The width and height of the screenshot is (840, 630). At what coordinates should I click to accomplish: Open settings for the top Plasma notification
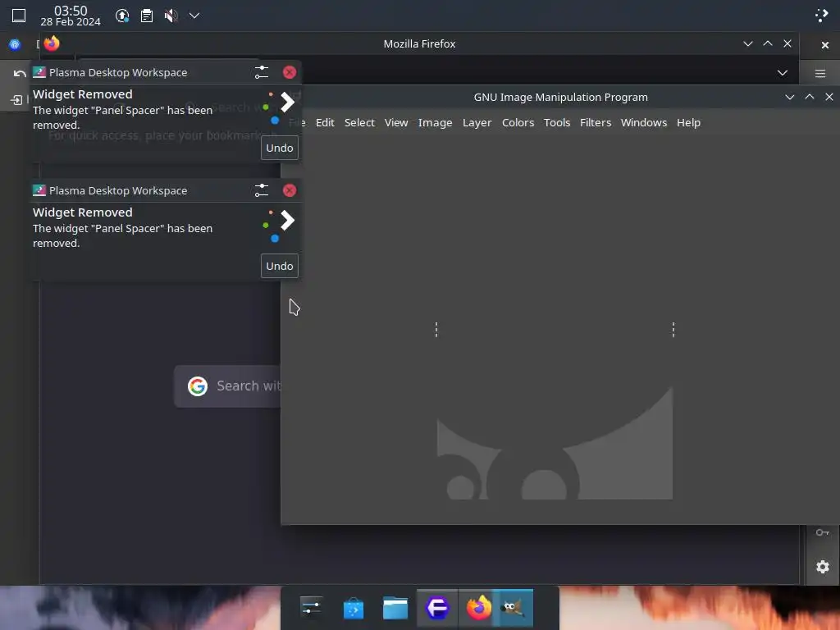262,72
